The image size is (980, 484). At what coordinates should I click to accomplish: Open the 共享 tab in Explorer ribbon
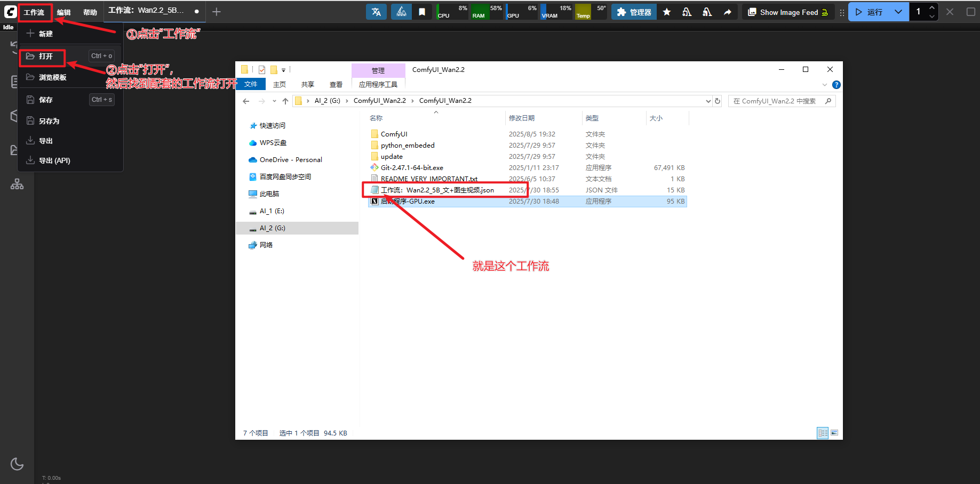point(308,84)
